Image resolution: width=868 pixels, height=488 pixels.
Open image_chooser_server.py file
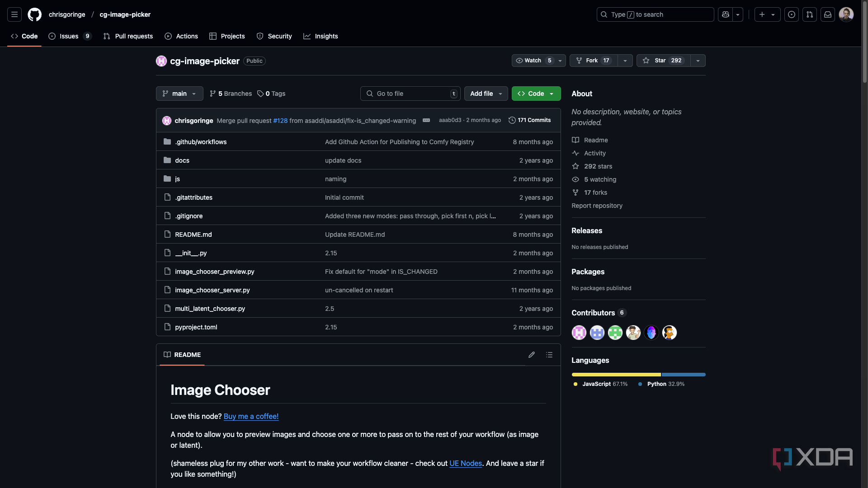pyautogui.click(x=212, y=290)
